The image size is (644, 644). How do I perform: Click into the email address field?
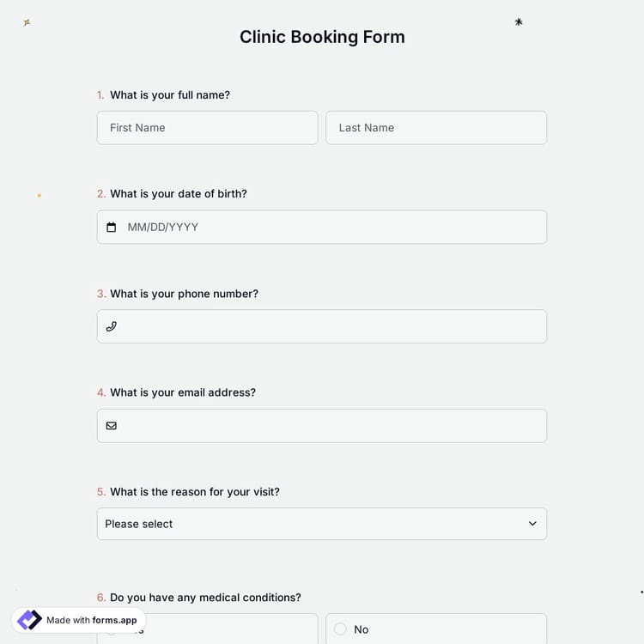[x=331, y=426]
